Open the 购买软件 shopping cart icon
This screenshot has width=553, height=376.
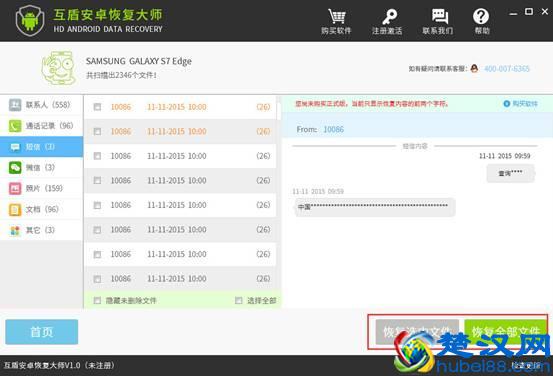pos(336,17)
